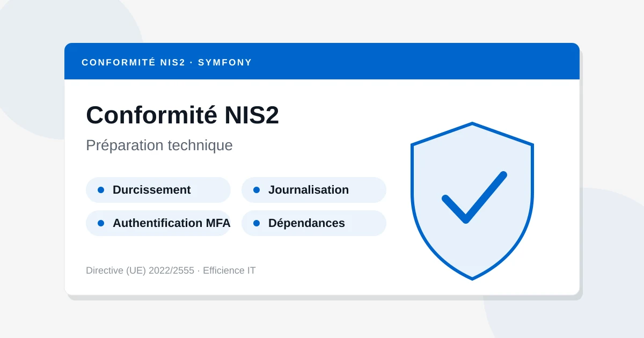644x338 pixels.
Task: Select the Durcissement pill
Action: tap(158, 190)
